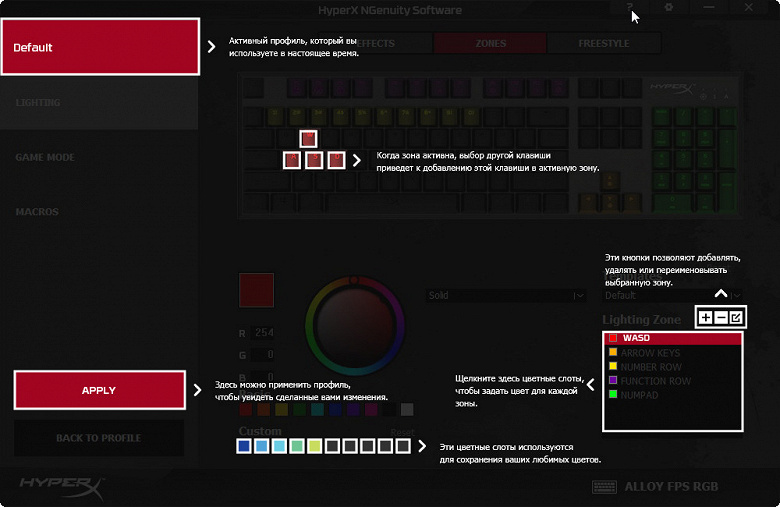
Task: Click the R value field showing 254
Action: pyautogui.click(x=262, y=332)
